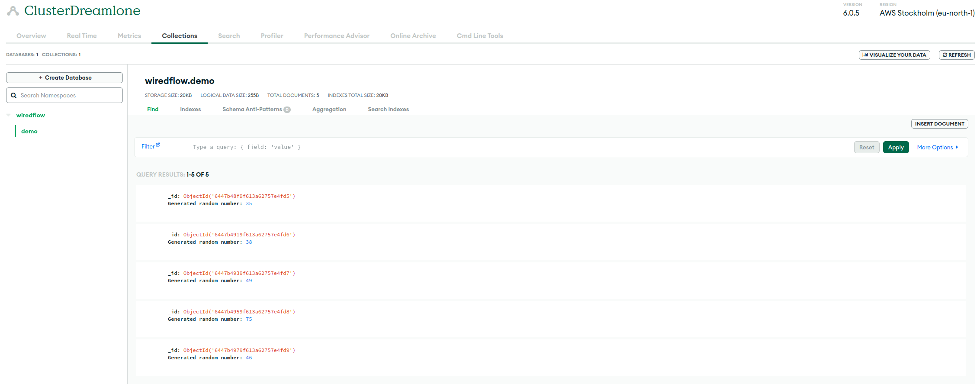This screenshot has height=384, width=980.
Task: Click ObjectId ending in 4fd7
Action: pyautogui.click(x=239, y=273)
